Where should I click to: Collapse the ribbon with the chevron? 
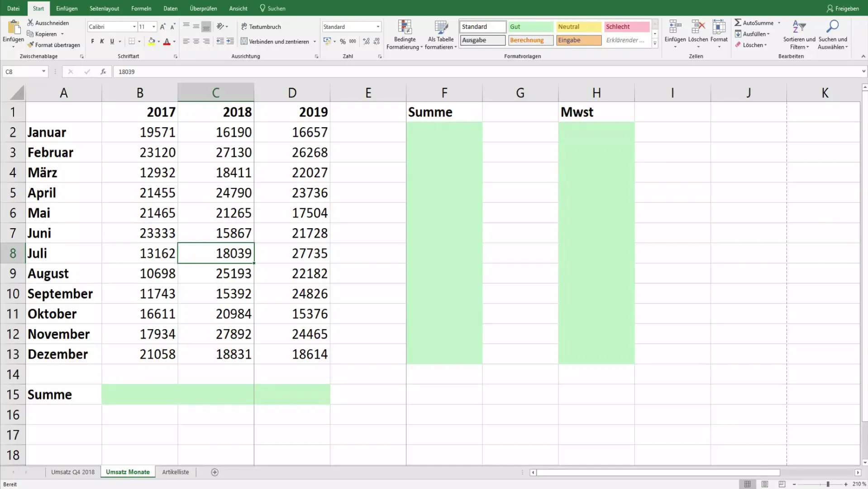[x=863, y=56]
